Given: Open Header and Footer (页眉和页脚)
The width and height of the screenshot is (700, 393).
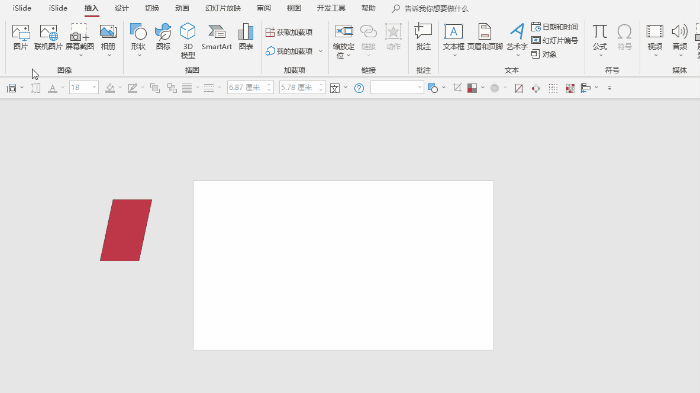Looking at the screenshot, I should coord(485,37).
